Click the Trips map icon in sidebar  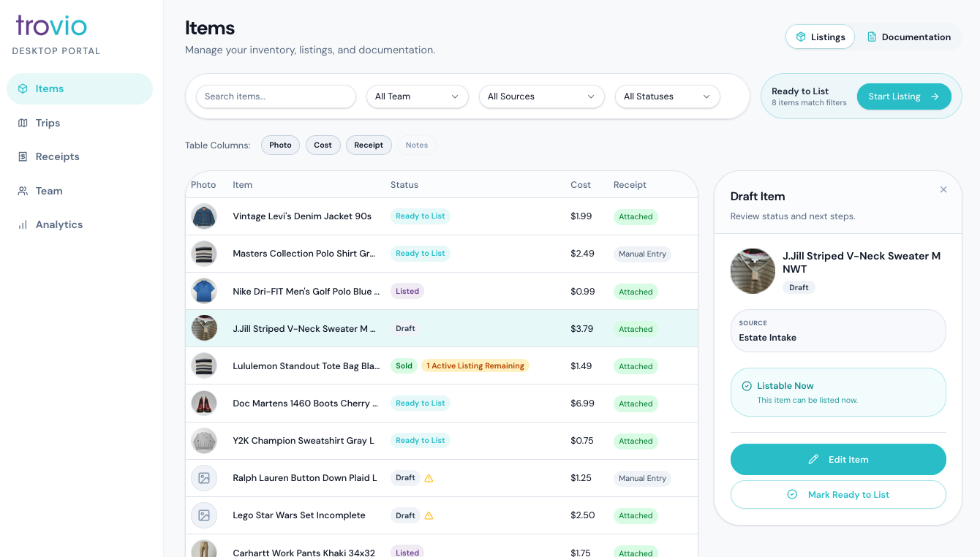tap(23, 123)
